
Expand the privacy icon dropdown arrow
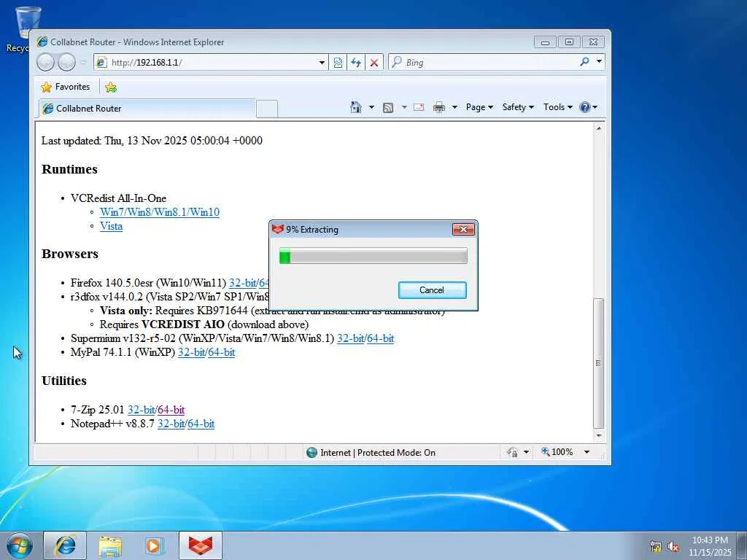[x=526, y=452]
